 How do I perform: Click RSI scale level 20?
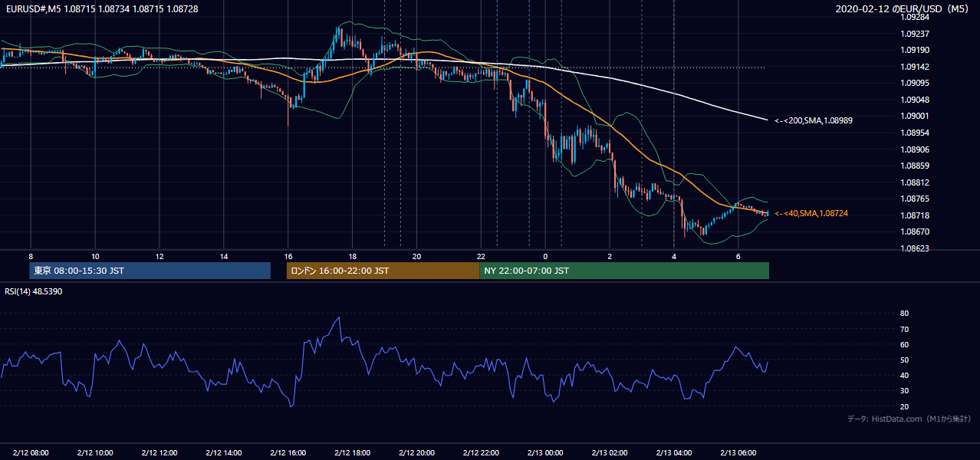click(x=904, y=406)
